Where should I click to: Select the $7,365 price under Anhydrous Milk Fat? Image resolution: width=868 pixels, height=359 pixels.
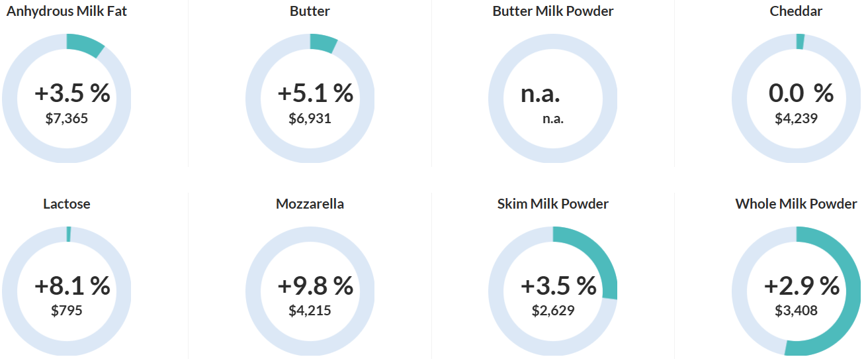tap(67, 119)
